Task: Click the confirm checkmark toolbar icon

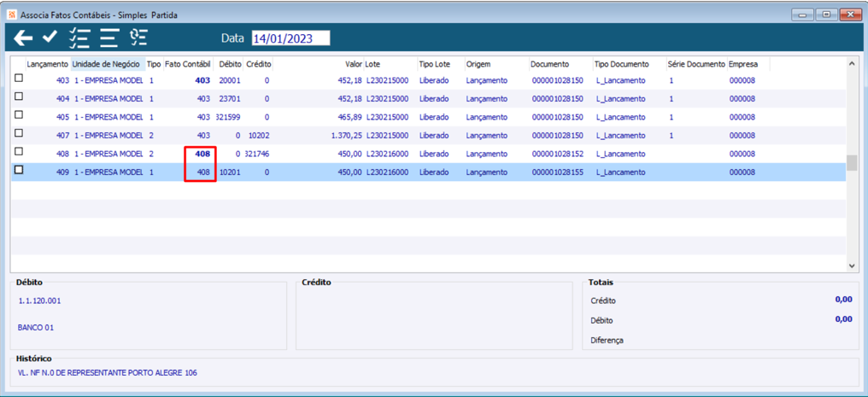Action: (x=50, y=37)
